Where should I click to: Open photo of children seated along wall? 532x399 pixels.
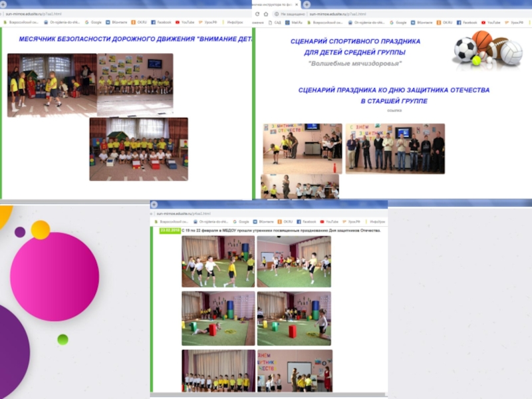click(x=135, y=85)
